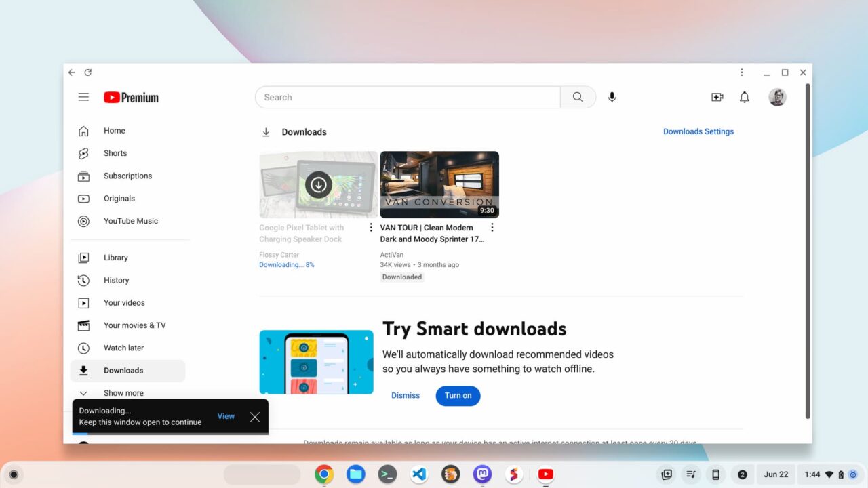Open the account avatar menu
This screenshot has width=868, height=488.
pyautogui.click(x=777, y=97)
